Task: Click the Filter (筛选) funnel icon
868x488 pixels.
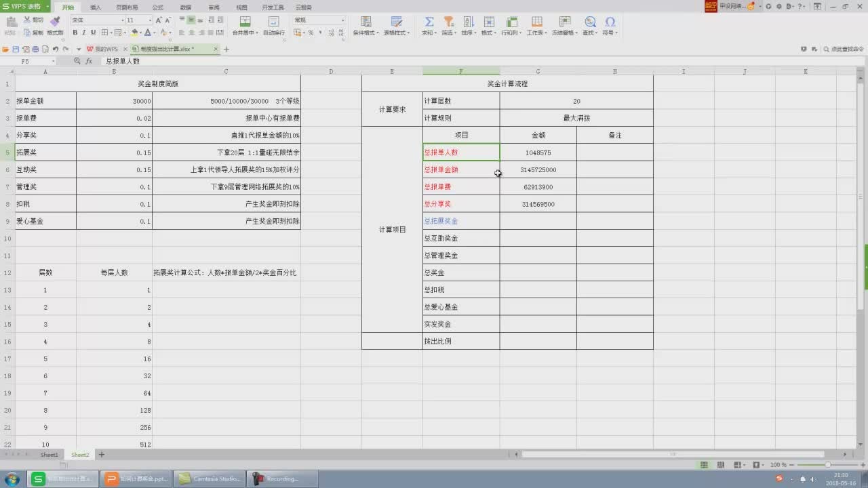Action: coord(448,22)
